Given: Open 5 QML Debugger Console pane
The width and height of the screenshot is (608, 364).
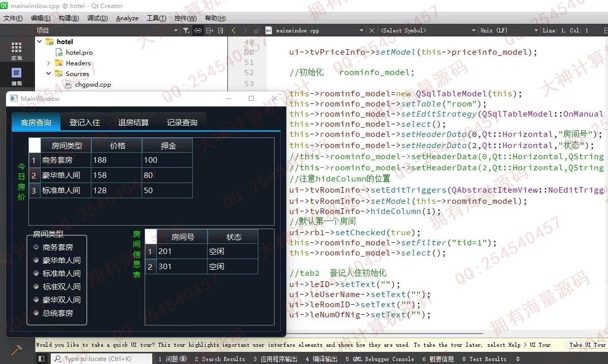Looking at the screenshot, I should (x=380, y=359).
